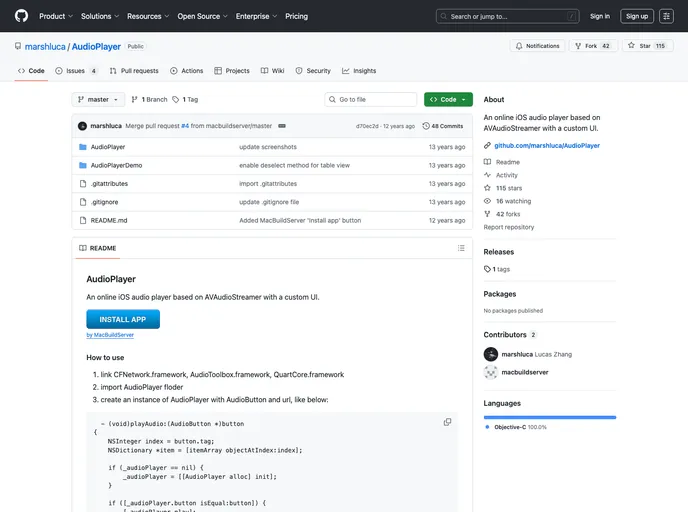
Task: Click the tag icon next to 1 Tag
Action: click(x=176, y=100)
